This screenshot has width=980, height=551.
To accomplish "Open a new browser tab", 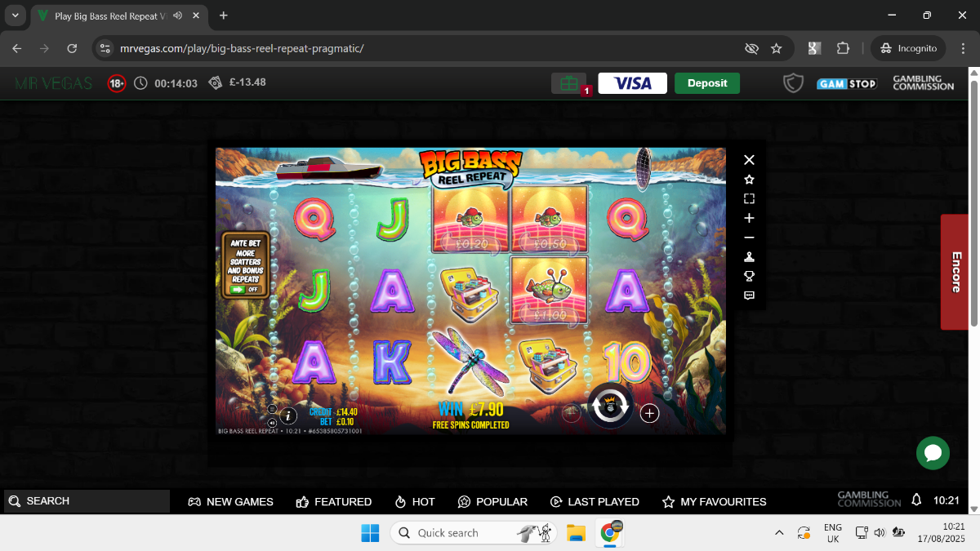I will tap(224, 16).
